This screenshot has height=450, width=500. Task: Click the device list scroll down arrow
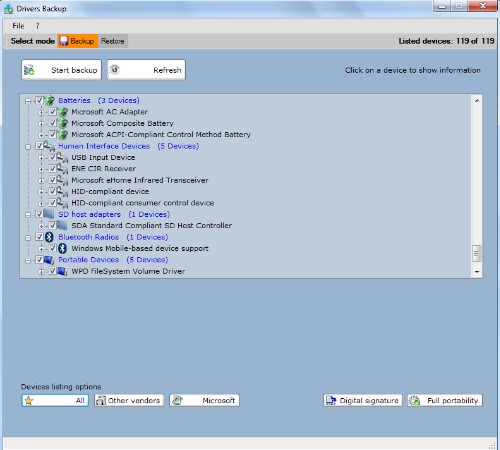coord(477,272)
